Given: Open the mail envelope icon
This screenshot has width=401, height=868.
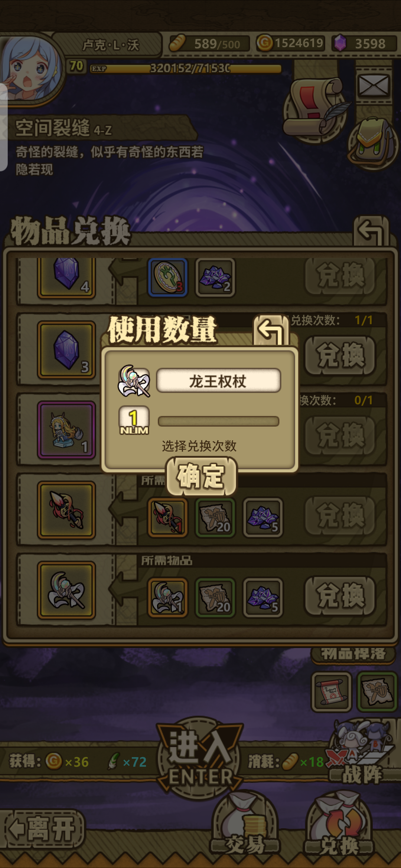Looking at the screenshot, I should click(x=373, y=86).
